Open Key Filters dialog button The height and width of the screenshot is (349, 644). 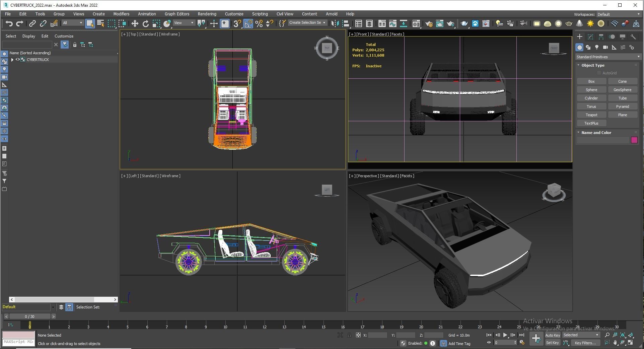585,343
